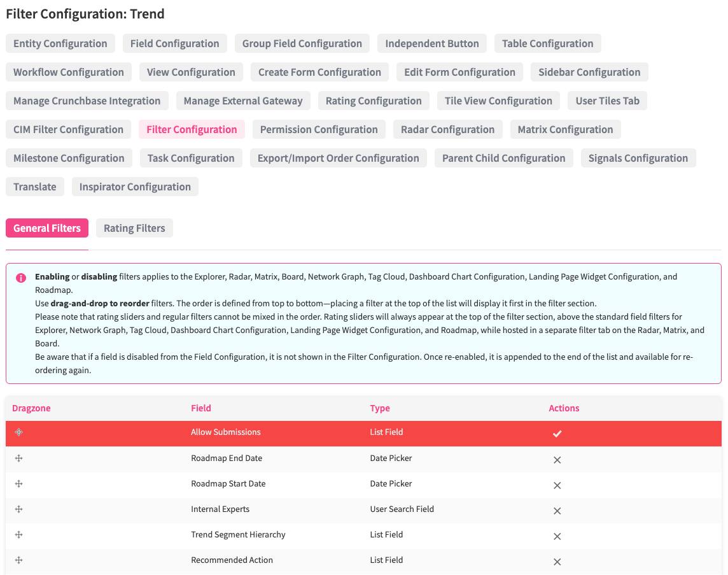The height and width of the screenshot is (575, 728).
Task: Select the General Filters tab
Action: point(47,228)
